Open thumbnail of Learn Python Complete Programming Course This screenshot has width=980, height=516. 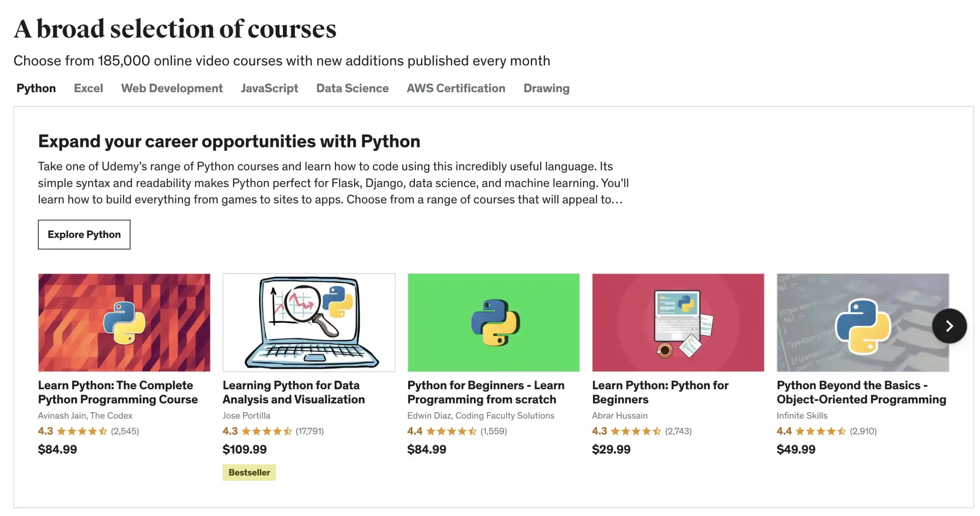click(x=124, y=322)
